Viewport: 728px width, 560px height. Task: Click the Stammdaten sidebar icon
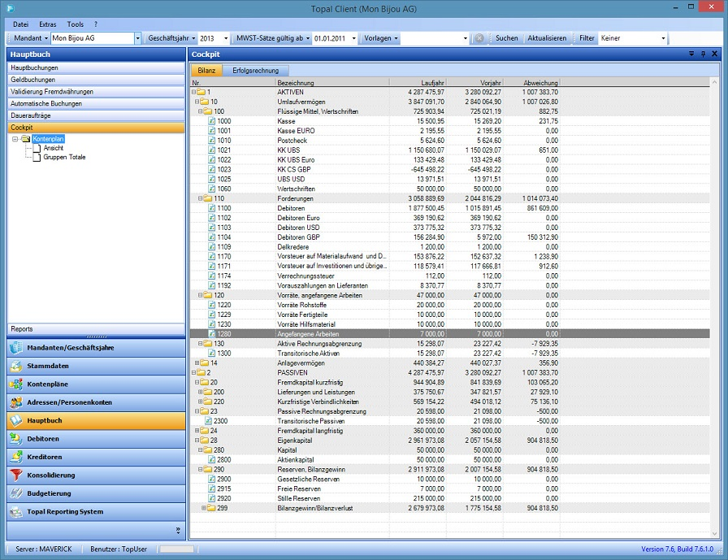(16, 366)
